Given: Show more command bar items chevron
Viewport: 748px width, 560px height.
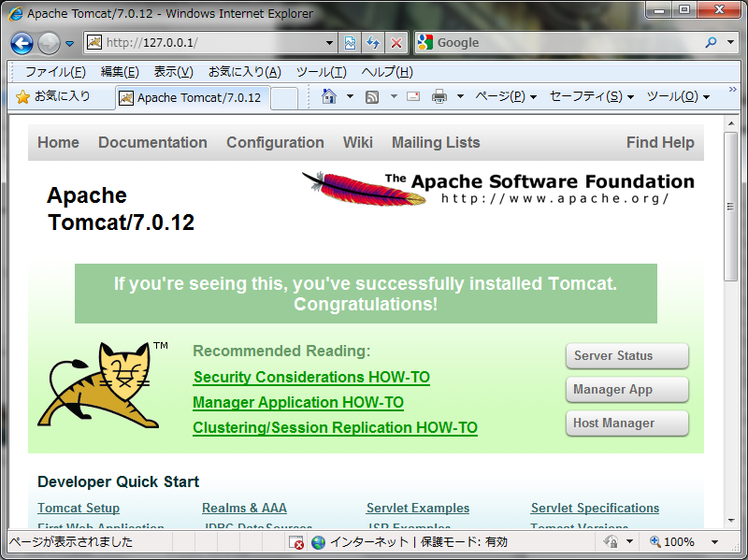Looking at the screenshot, I should coord(733,89).
